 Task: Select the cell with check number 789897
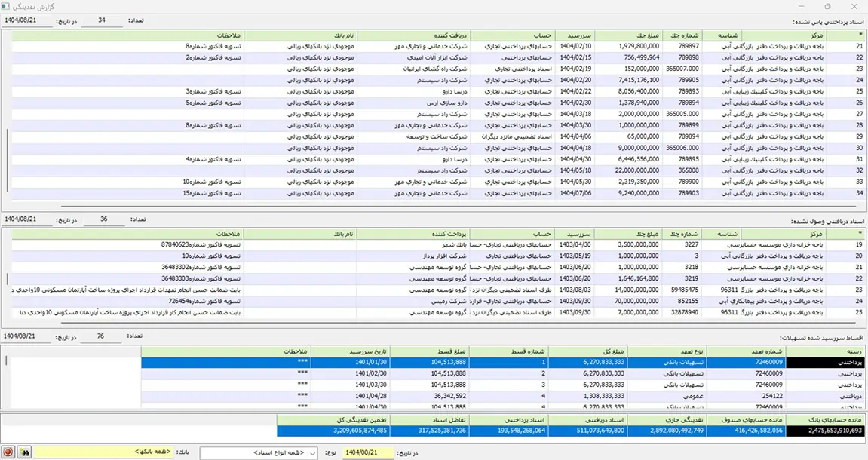687,46
